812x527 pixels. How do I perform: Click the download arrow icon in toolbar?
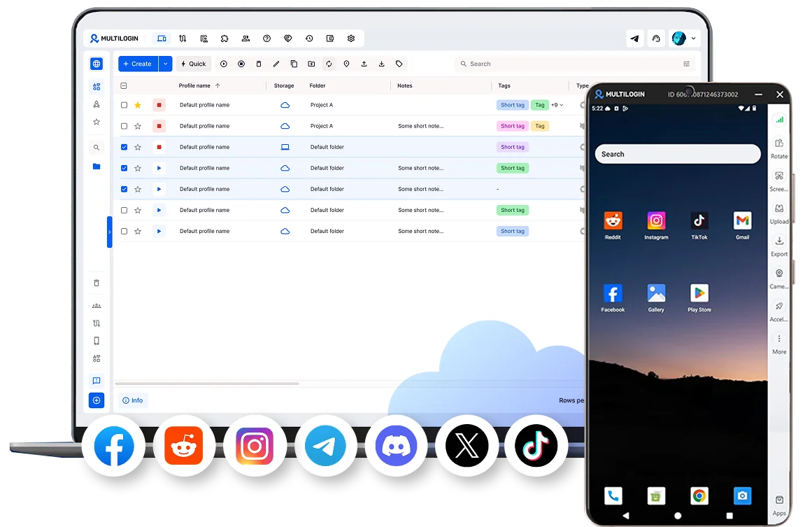click(x=382, y=64)
